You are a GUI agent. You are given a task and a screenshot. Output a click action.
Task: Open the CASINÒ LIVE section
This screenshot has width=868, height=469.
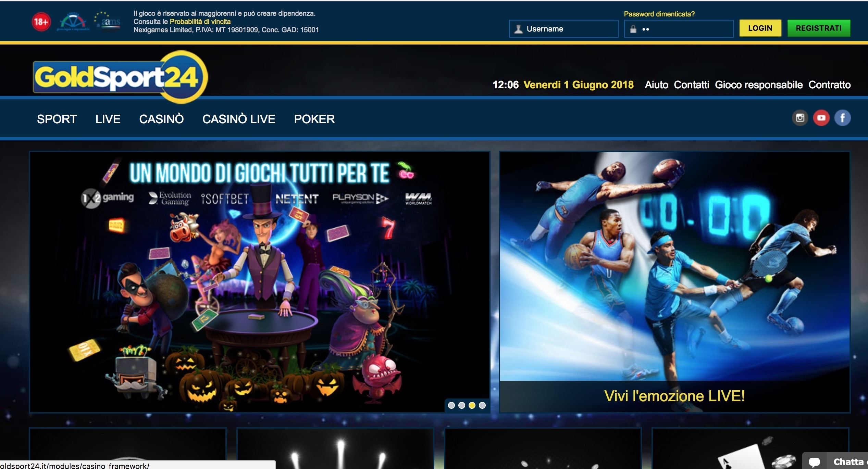coord(239,119)
